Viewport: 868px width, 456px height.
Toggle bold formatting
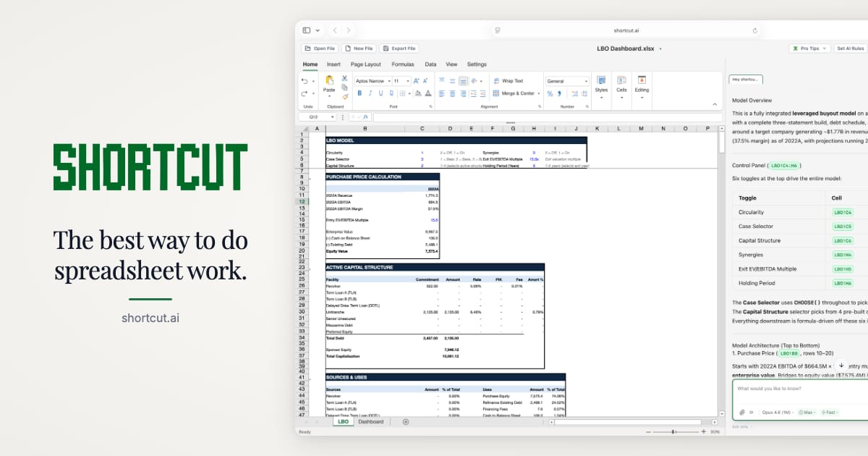(359, 93)
